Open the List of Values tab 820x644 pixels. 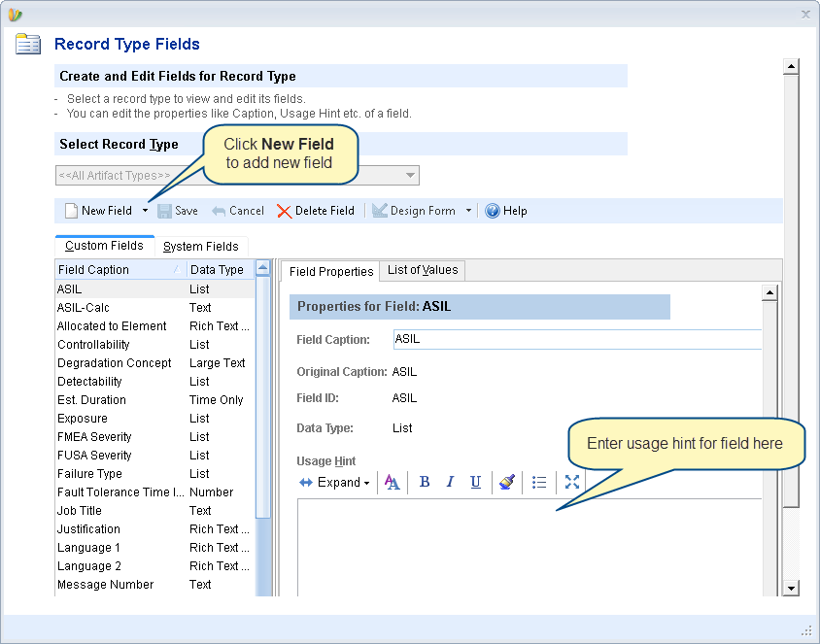pyautogui.click(x=423, y=270)
